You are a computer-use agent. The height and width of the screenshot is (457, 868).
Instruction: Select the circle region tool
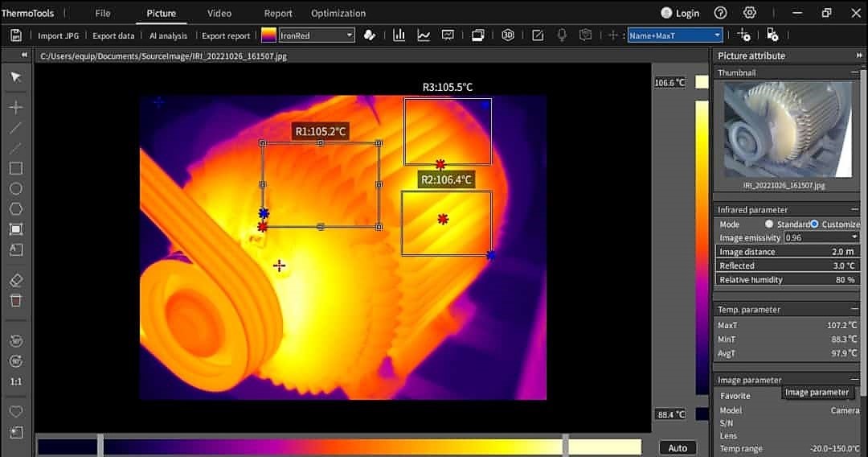pyautogui.click(x=15, y=188)
